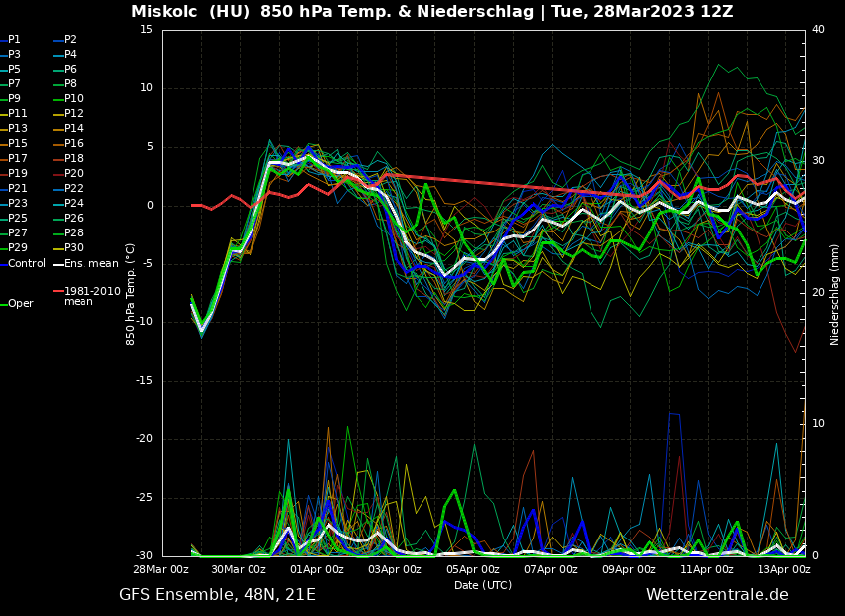
Task: Click the P30 legend entry
Action: point(74,248)
